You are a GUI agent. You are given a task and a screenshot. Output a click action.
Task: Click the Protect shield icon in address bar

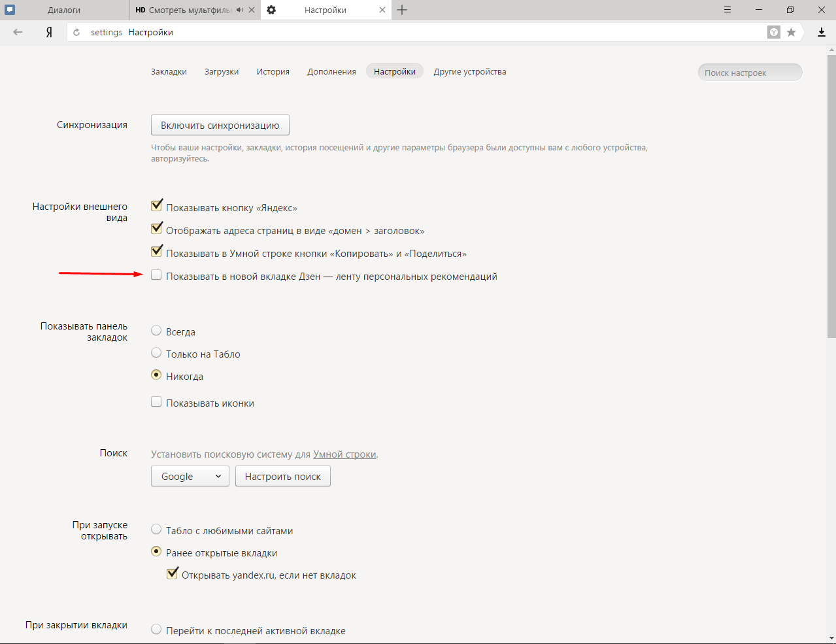click(x=774, y=32)
